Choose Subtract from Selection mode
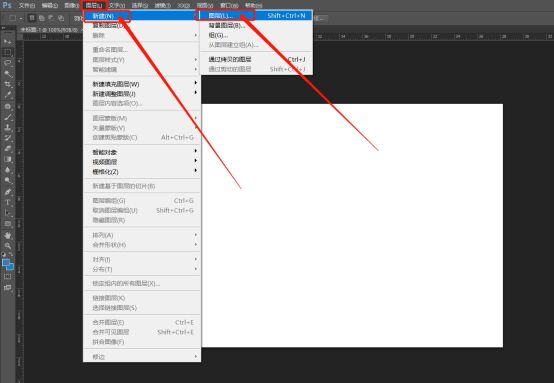The width and height of the screenshot is (554, 383). click(x=51, y=18)
